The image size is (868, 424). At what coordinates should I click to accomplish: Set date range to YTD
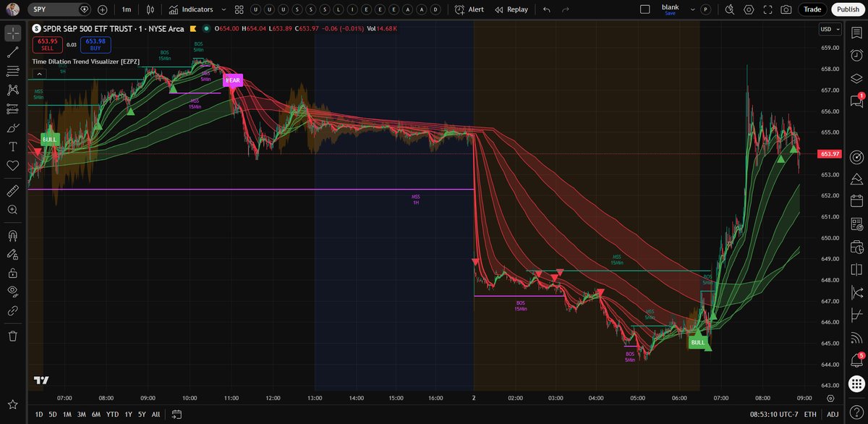112,415
